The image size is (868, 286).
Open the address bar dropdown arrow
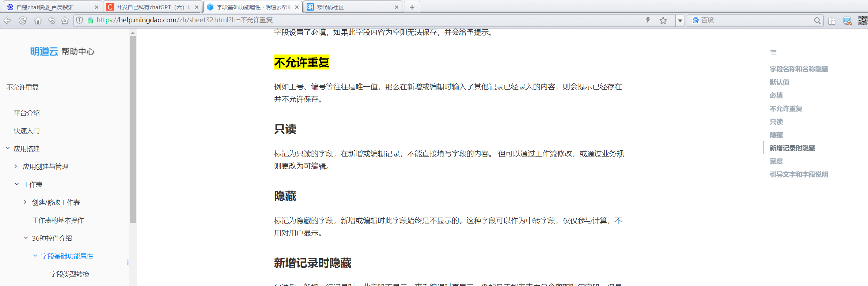[680, 20]
